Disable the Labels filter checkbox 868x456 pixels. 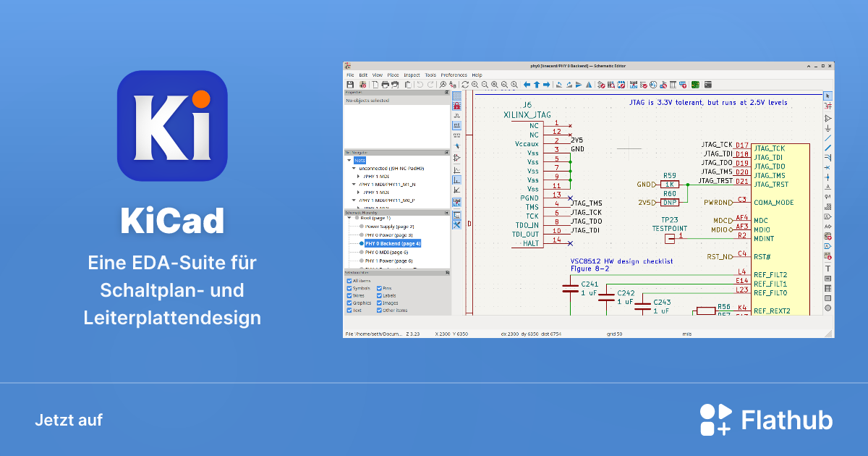[x=378, y=295]
